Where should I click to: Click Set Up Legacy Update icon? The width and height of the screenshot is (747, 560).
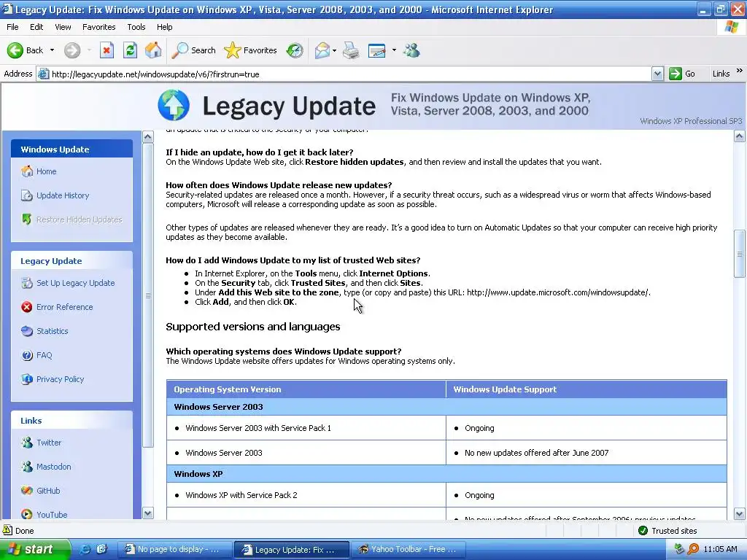[x=27, y=283]
